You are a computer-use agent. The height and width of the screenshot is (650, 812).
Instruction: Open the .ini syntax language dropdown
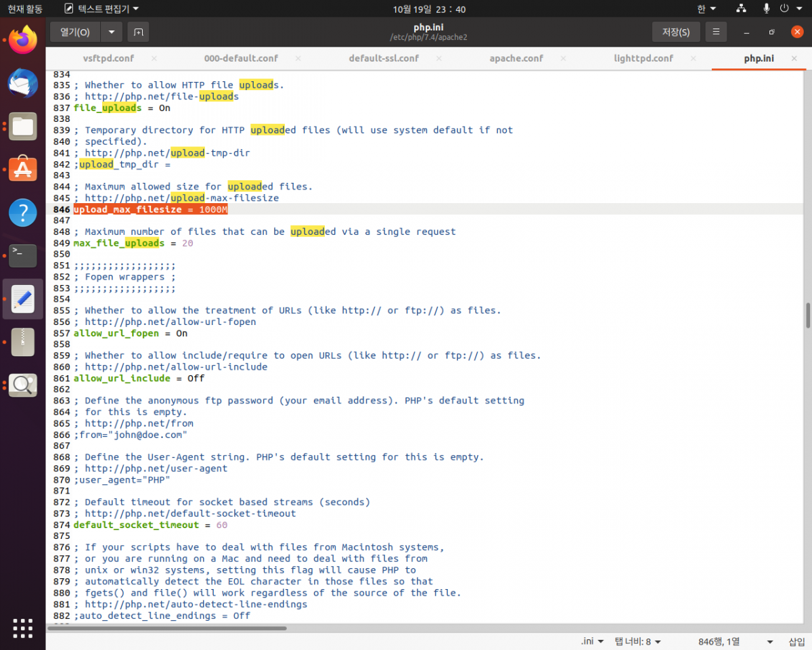coord(593,641)
